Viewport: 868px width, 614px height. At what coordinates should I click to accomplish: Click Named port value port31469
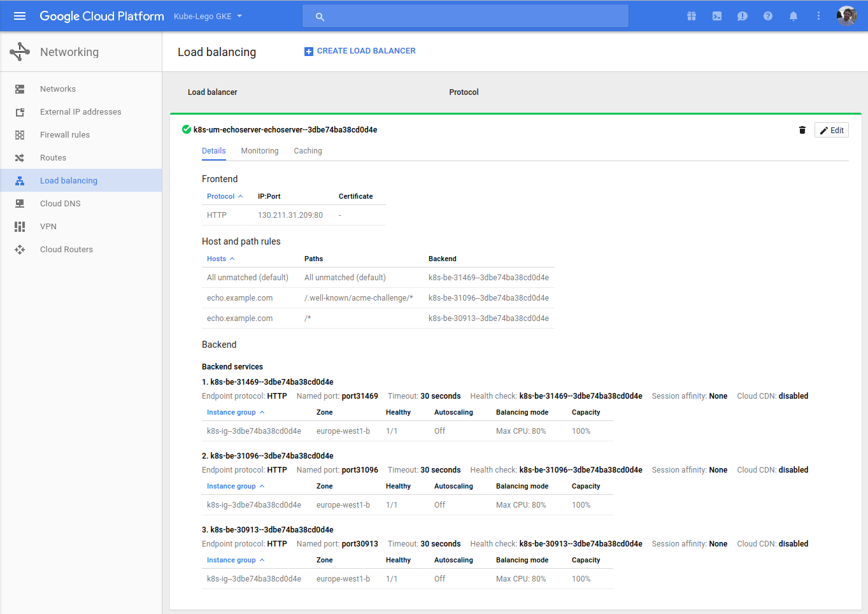pyautogui.click(x=360, y=396)
